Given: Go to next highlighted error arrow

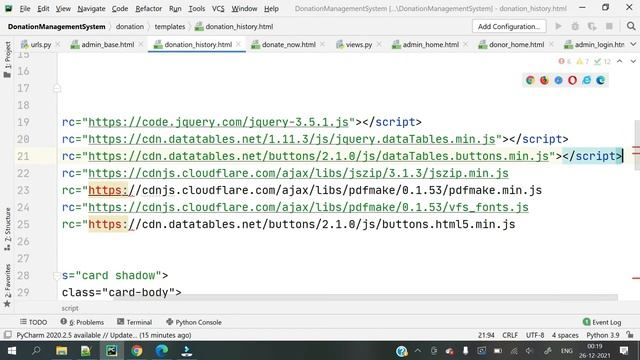Looking at the screenshot, I should (633, 61).
